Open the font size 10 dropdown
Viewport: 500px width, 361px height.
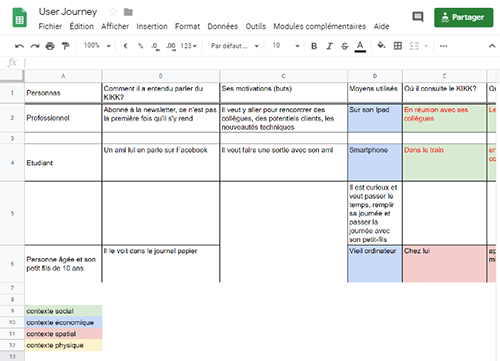pos(286,46)
